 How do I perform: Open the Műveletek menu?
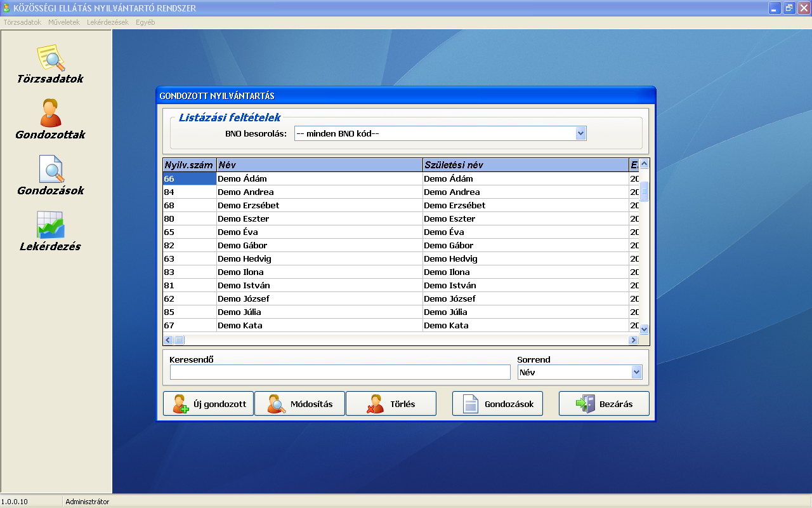64,22
